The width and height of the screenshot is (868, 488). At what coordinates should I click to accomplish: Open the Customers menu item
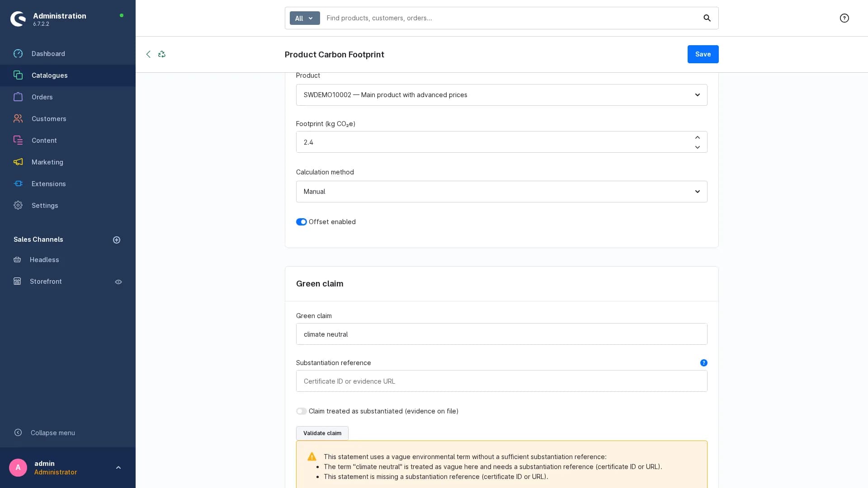tap(68, 119)
